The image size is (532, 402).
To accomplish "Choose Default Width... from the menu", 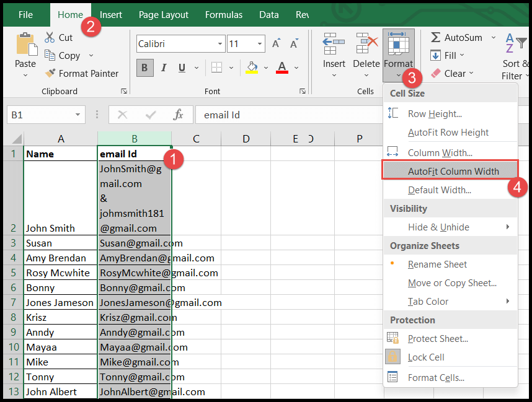I will pos(450,190).
